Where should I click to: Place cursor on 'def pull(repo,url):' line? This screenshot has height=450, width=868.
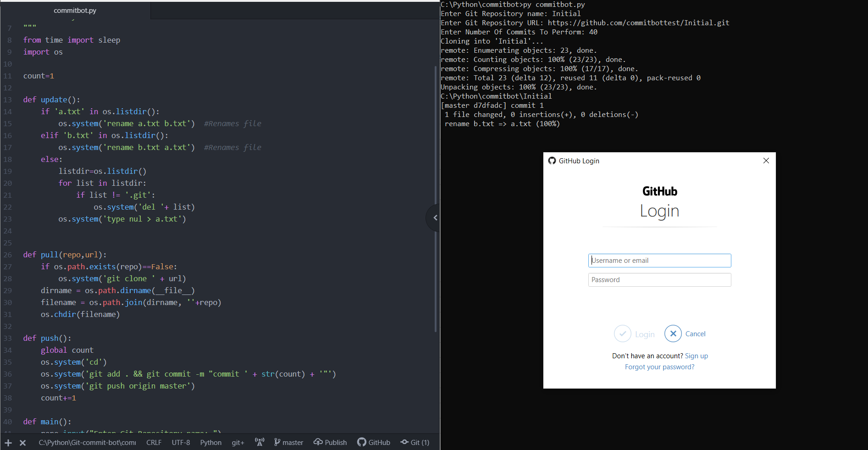tap(65, 255)
